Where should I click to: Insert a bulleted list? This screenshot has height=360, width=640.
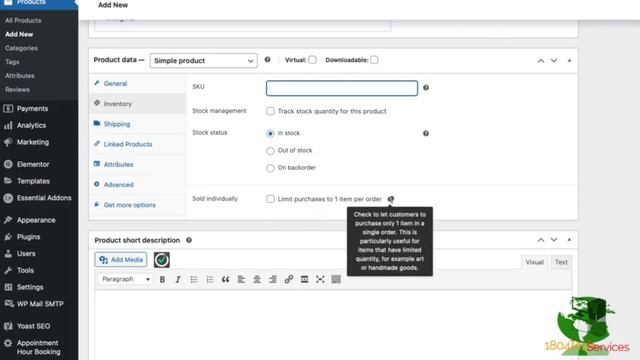(194, 280)
